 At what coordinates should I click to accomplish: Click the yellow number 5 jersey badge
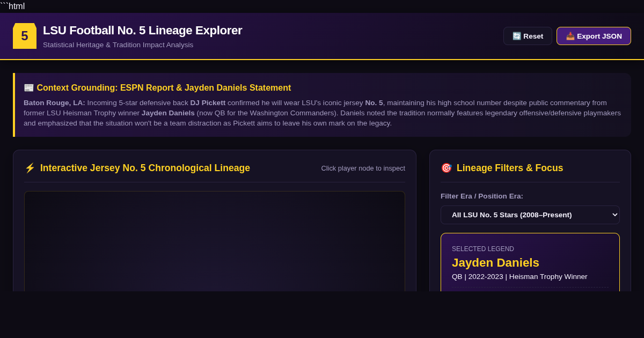[x=25, y=36]
